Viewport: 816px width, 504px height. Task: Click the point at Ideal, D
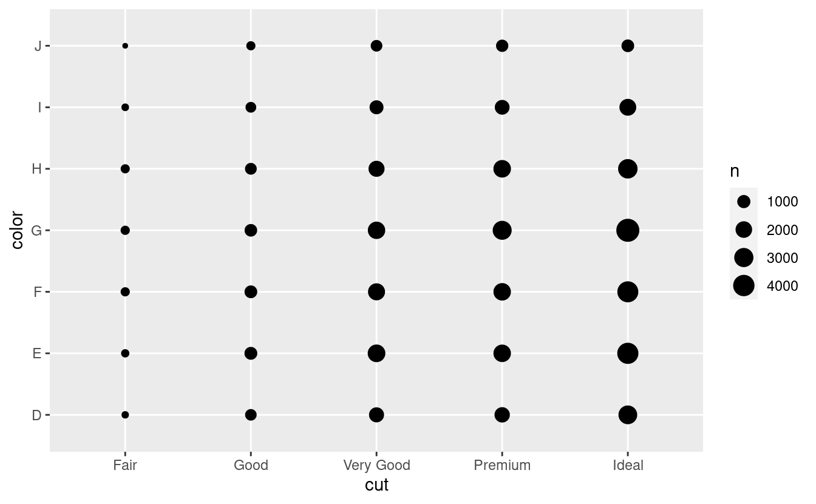point(628,415)
